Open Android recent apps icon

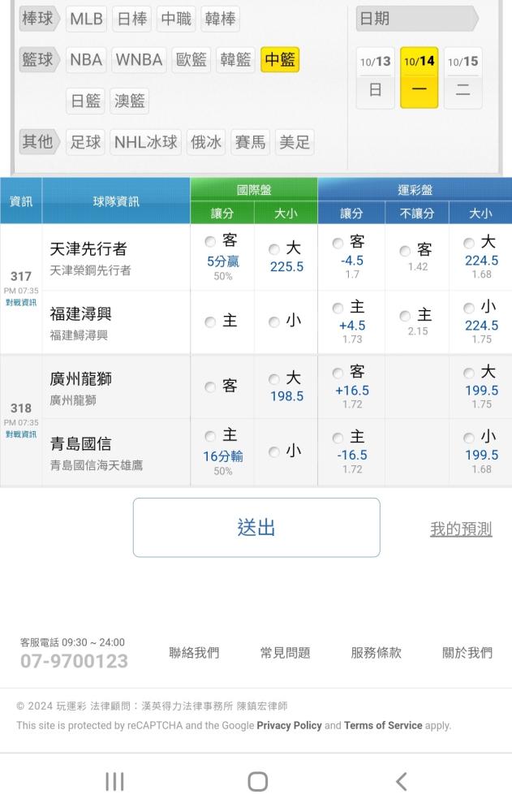pos(114,781)
